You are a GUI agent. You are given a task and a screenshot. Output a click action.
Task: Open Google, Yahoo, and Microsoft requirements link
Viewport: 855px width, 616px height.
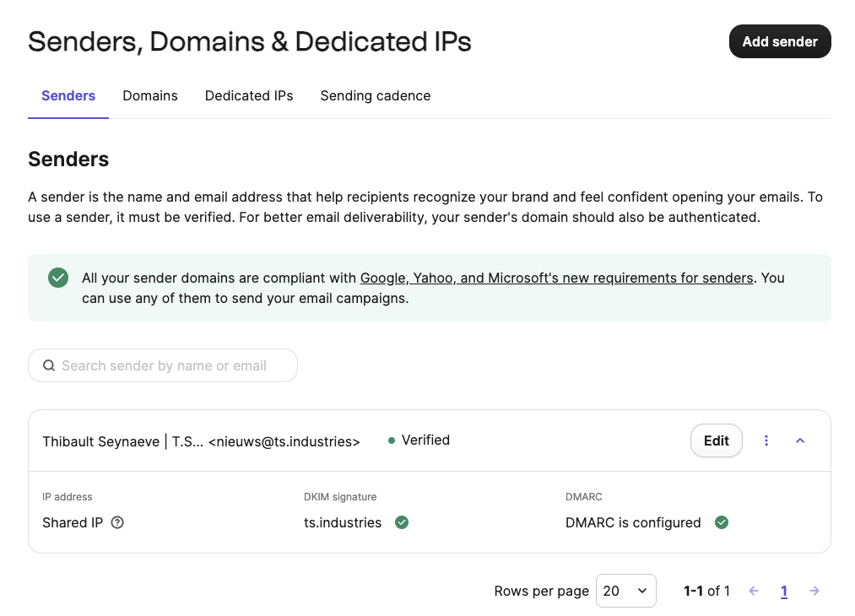(556, 278)
